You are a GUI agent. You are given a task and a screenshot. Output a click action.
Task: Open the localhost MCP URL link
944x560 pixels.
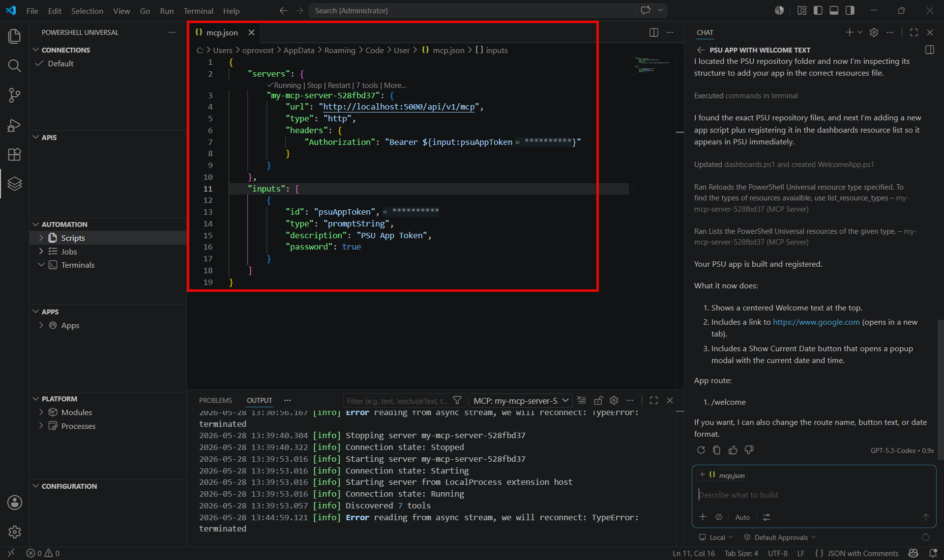[399, 107]
